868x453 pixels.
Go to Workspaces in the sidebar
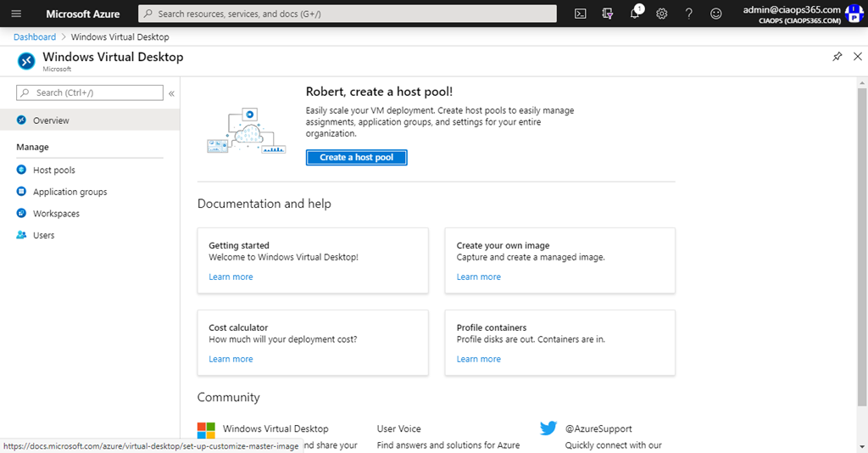click(x=56, y=214)
